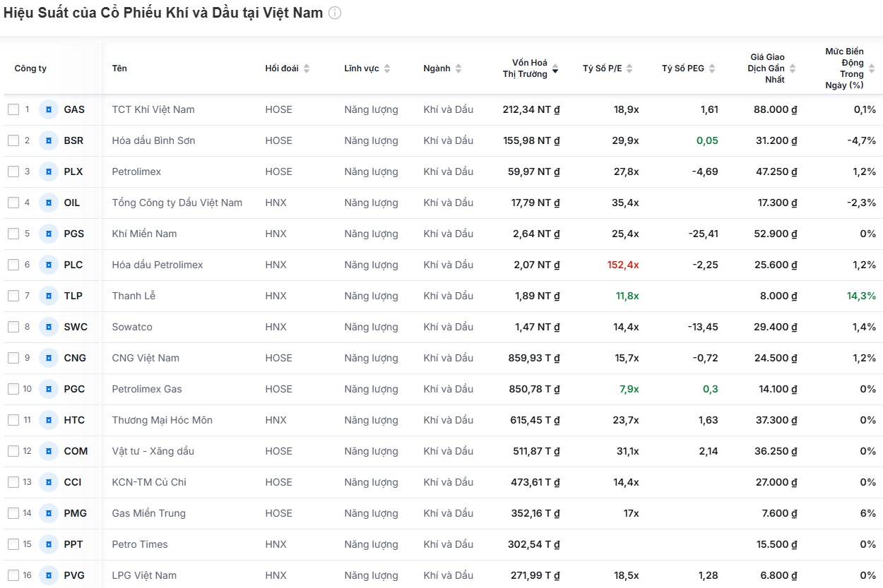This screenshot has width=883, height=588.
Task: Check the box for the CNG row
Action: click(13, 358)
